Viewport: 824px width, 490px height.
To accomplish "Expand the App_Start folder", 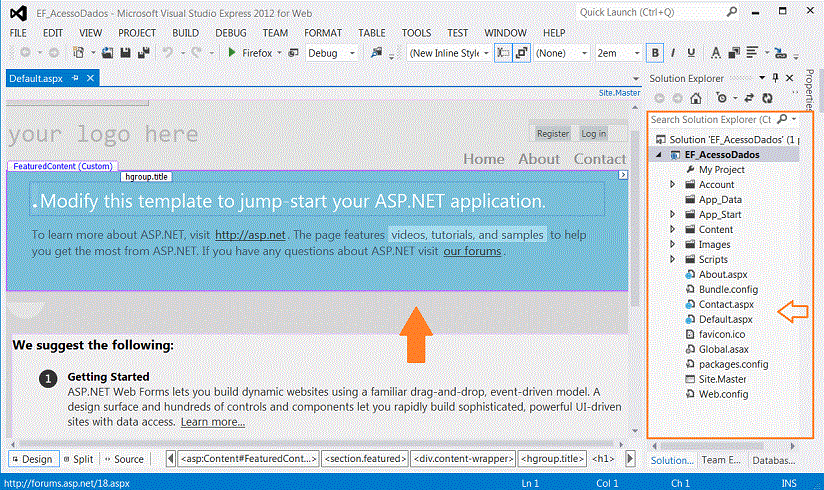I will [x=672, y=215].
